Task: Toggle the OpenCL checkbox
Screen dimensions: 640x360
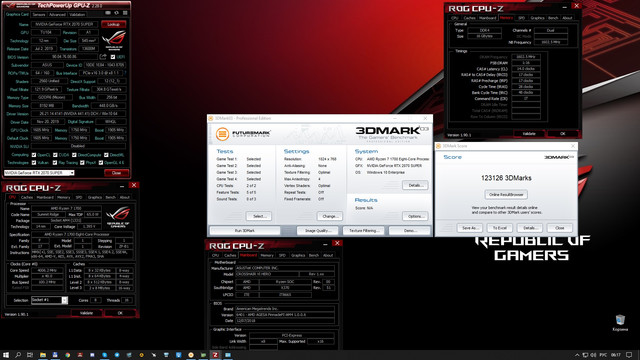Action: tap(34, 155)
